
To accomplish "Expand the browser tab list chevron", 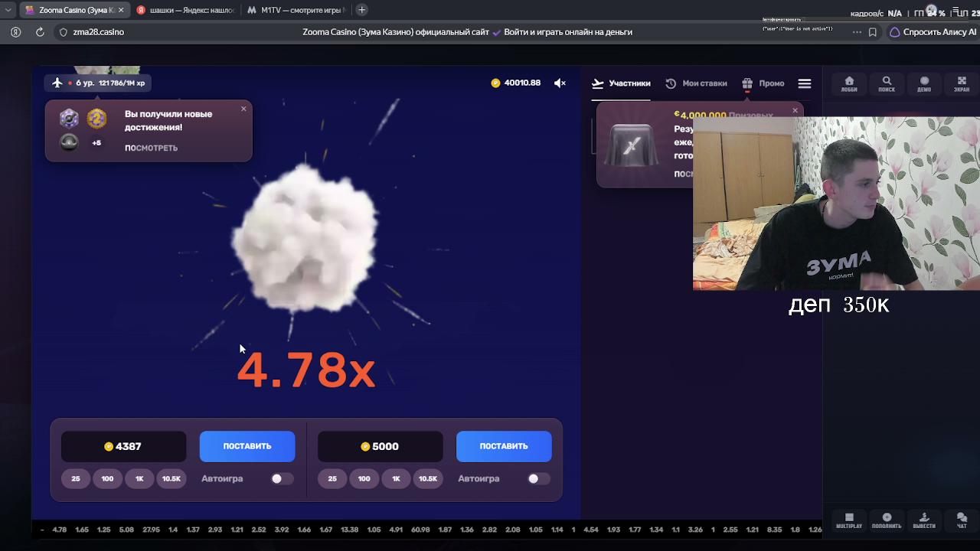I will click(x=8, y=10).
